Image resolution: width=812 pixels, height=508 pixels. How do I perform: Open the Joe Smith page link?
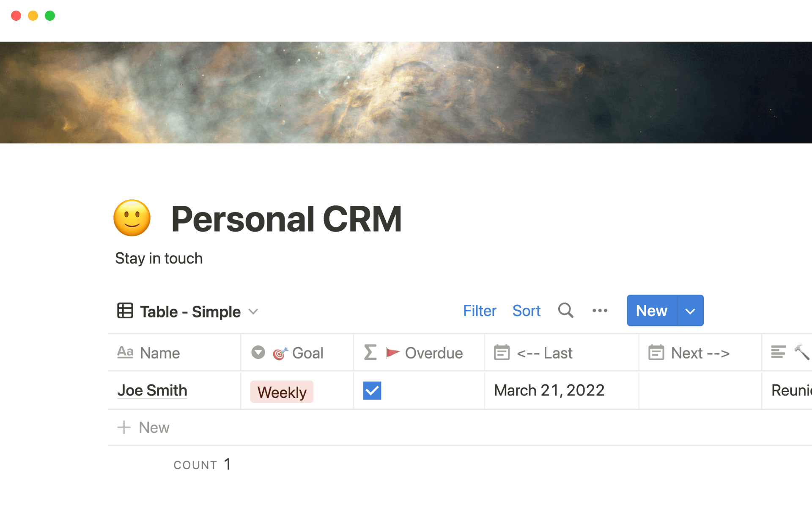click(152, 390)
